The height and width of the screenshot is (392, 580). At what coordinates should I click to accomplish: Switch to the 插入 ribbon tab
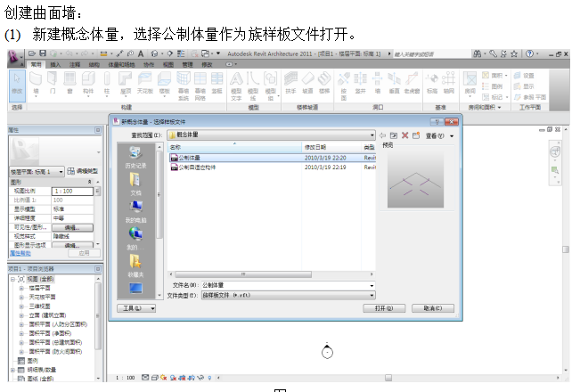[55, 64]
